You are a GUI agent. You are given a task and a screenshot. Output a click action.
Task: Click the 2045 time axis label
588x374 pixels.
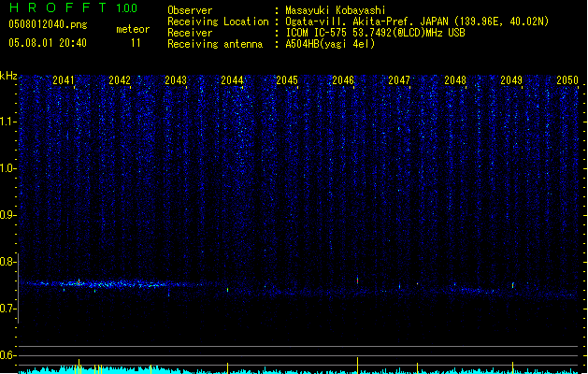[287, 79]
